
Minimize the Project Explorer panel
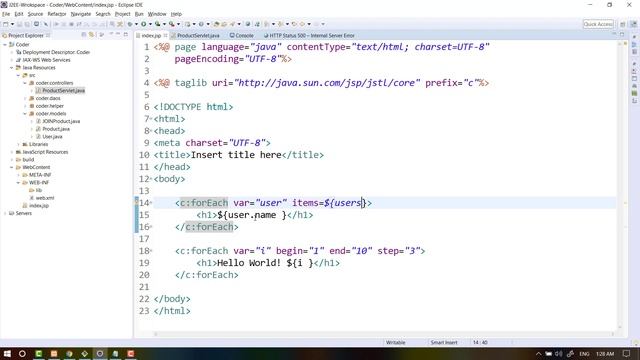pos(118,35)
